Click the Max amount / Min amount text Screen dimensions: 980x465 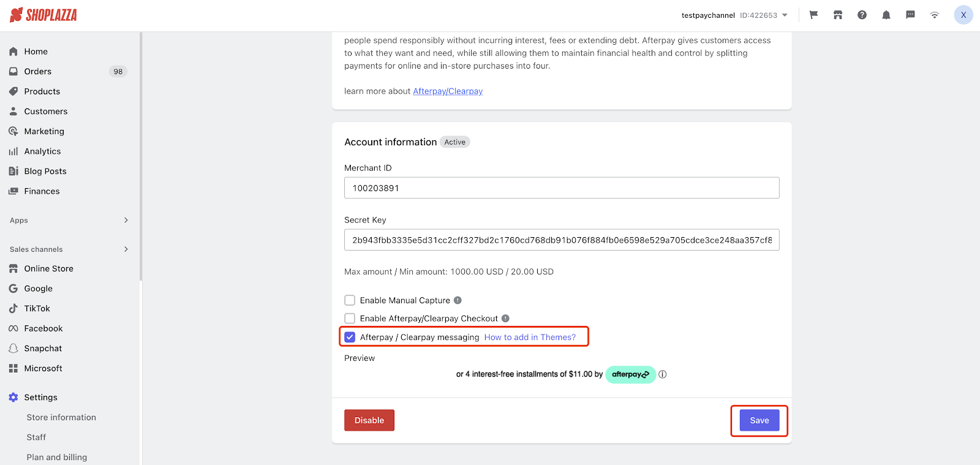(x=449, y=271)
